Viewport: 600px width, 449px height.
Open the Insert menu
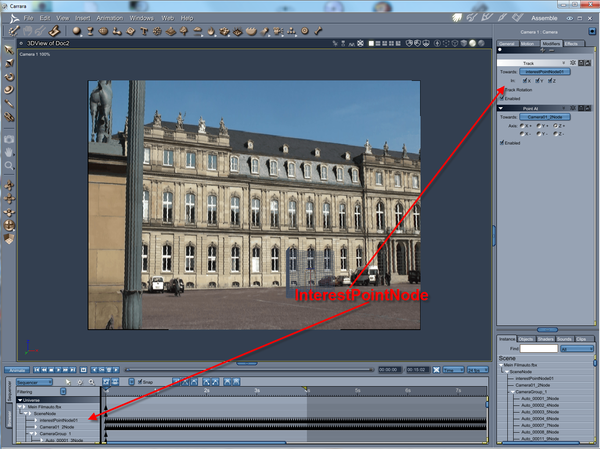coord(82,18)
